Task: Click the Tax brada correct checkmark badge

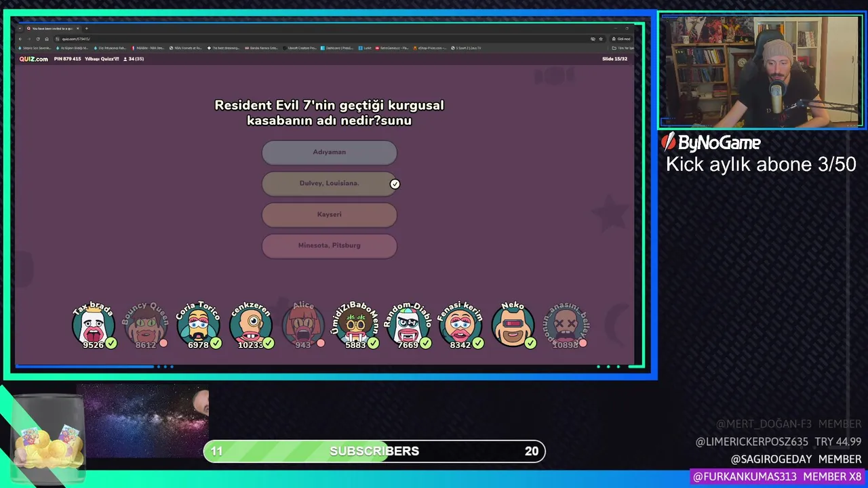Action: (111, 344)
